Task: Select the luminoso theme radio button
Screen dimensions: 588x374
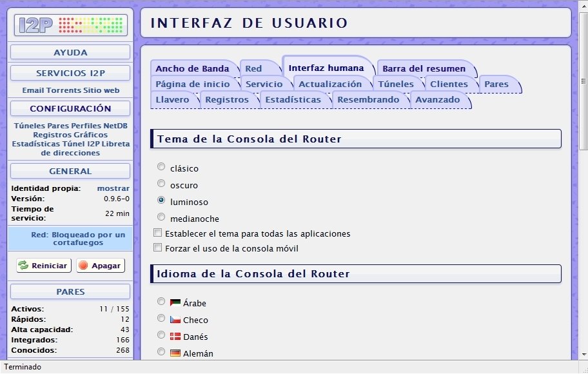Action: [161, 200]
